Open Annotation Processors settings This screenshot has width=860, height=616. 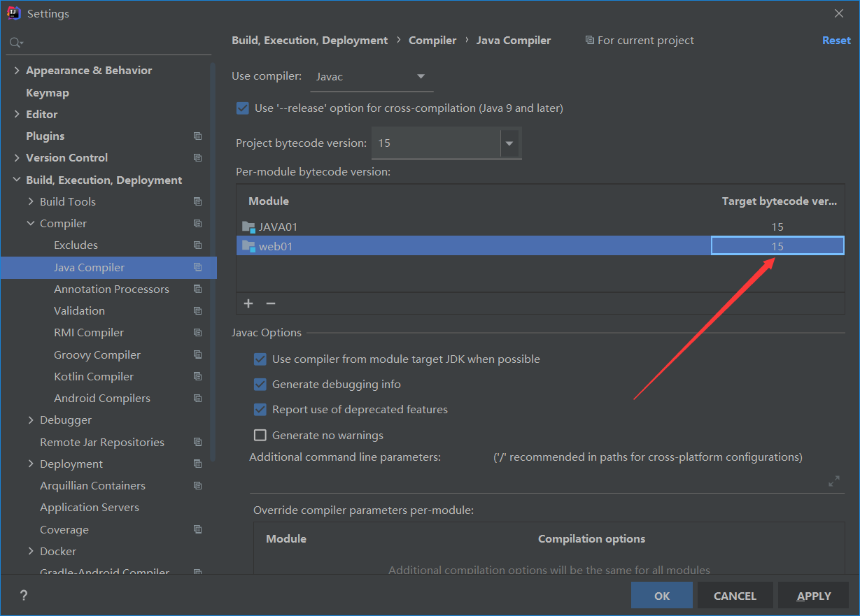pyautogui.click(x=111, y=289)
